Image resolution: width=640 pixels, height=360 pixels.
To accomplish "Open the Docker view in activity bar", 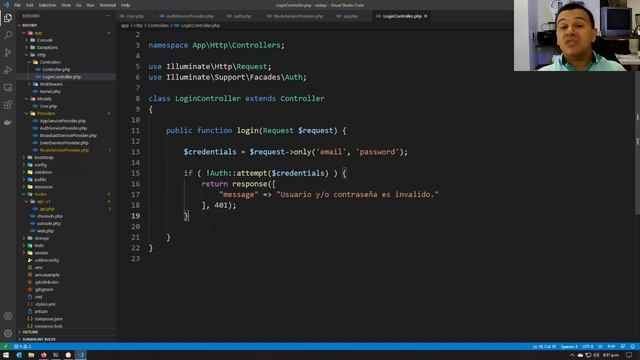I will [8, 122].
